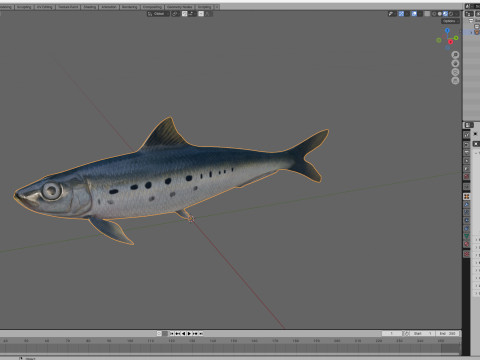480x360 pixels.
Task: Open the Particles properties tab
Action: 467,212
